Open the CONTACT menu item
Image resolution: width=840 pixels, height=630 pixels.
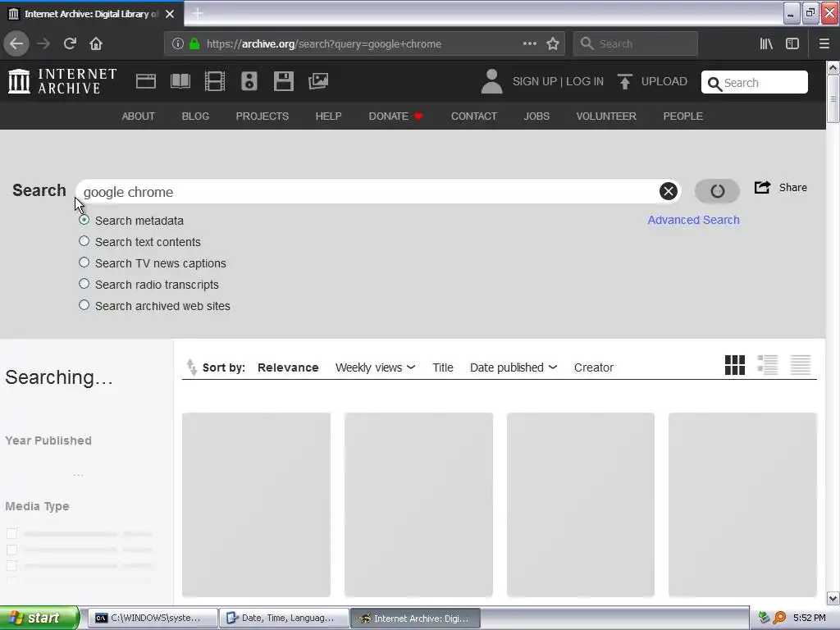(474, 116)
